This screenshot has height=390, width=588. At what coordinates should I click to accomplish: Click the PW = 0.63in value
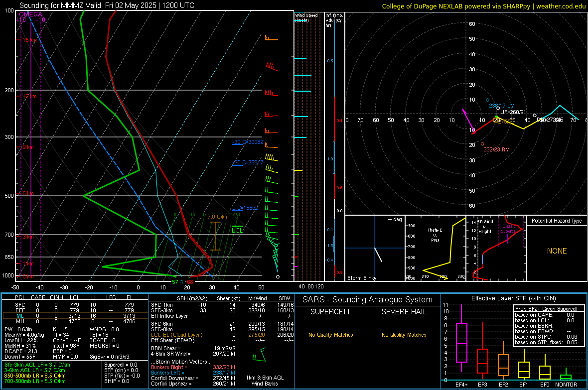point(19,329)
